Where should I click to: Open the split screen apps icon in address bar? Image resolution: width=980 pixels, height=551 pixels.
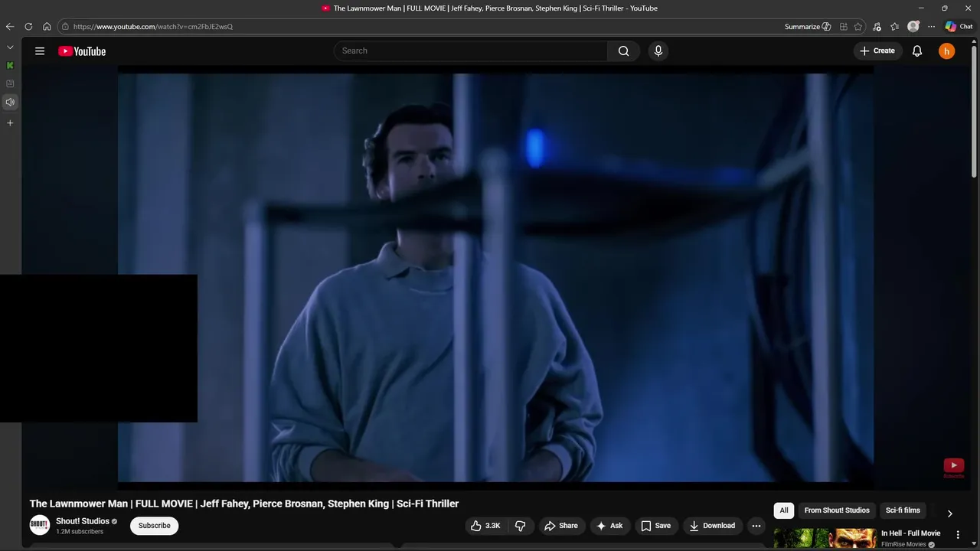(x=843, y=26)
